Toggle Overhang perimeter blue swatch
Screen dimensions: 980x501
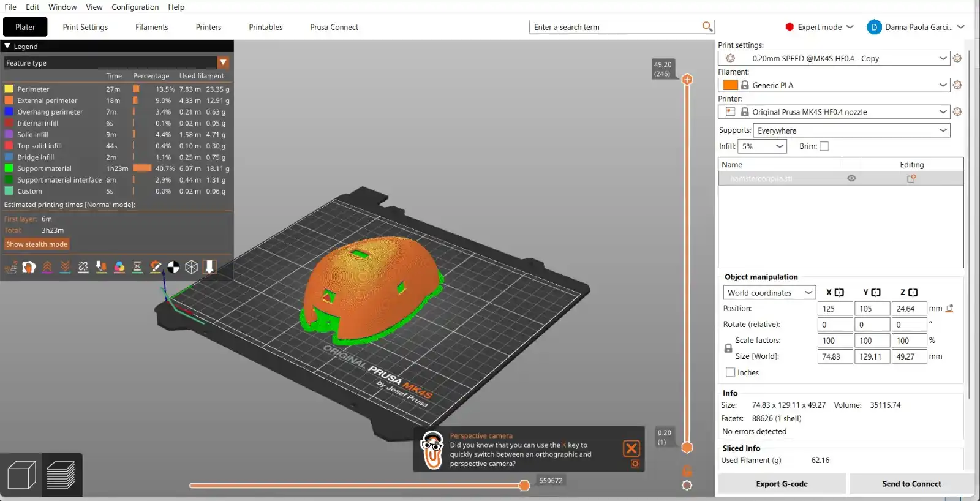click(x=9, y=111)
